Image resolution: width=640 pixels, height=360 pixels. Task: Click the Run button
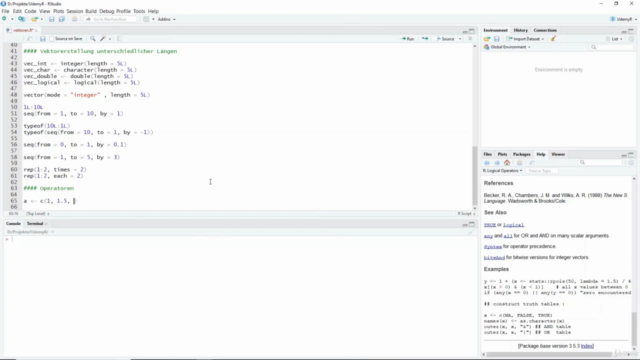[408, 39]
